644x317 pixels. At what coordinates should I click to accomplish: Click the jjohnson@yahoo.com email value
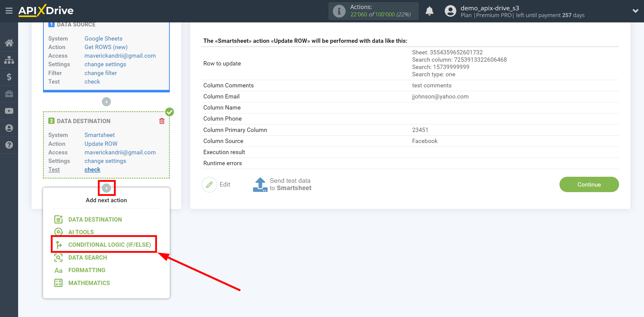pyautogui.click(x=440, y=96)
